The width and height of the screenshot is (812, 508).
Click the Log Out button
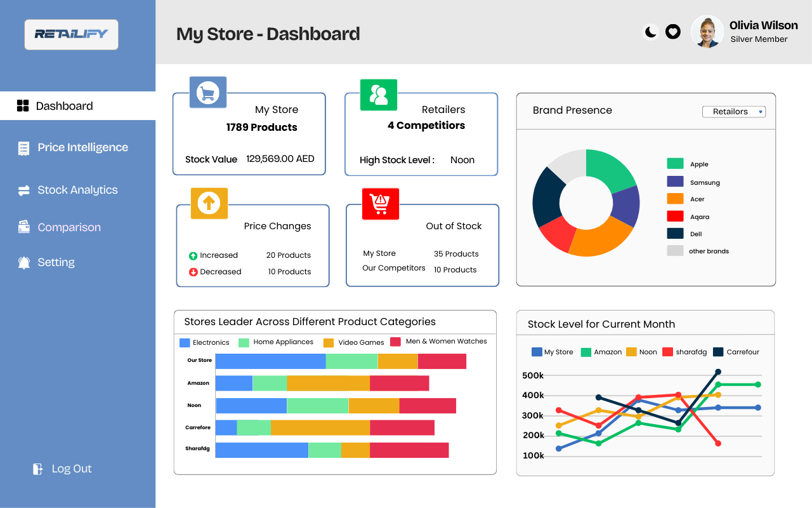pyautogui.click(x=62, y=469)
